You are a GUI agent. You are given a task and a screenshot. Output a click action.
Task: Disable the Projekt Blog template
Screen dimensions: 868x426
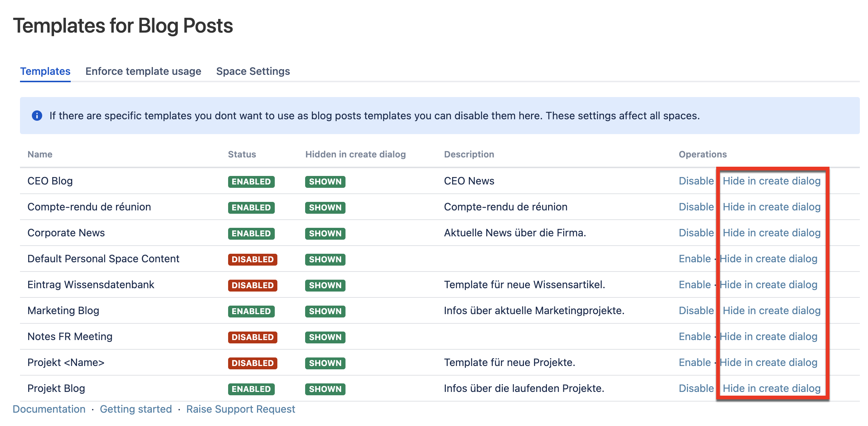[696, 388]
